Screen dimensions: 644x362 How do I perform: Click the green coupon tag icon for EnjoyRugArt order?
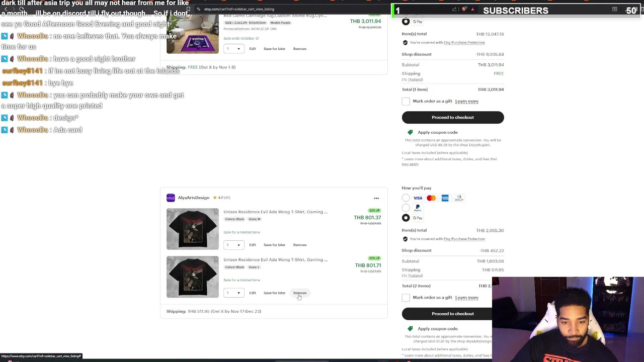click(410, 132)
